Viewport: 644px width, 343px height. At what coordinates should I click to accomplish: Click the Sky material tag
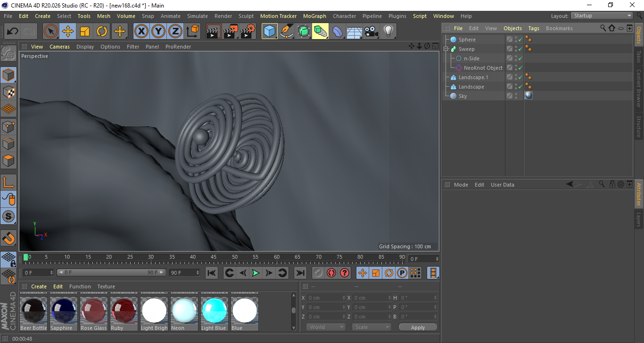click(x=528, y=95)
